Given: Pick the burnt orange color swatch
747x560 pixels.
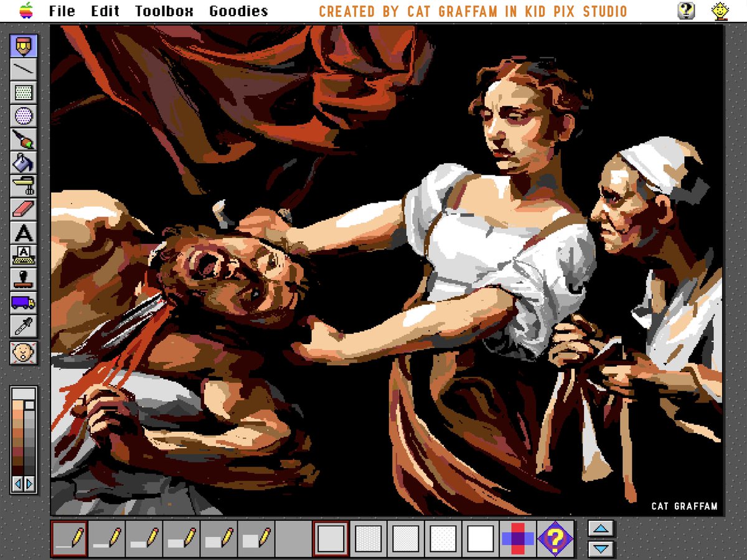Looking at the screenshot, I should click(17, 432).
